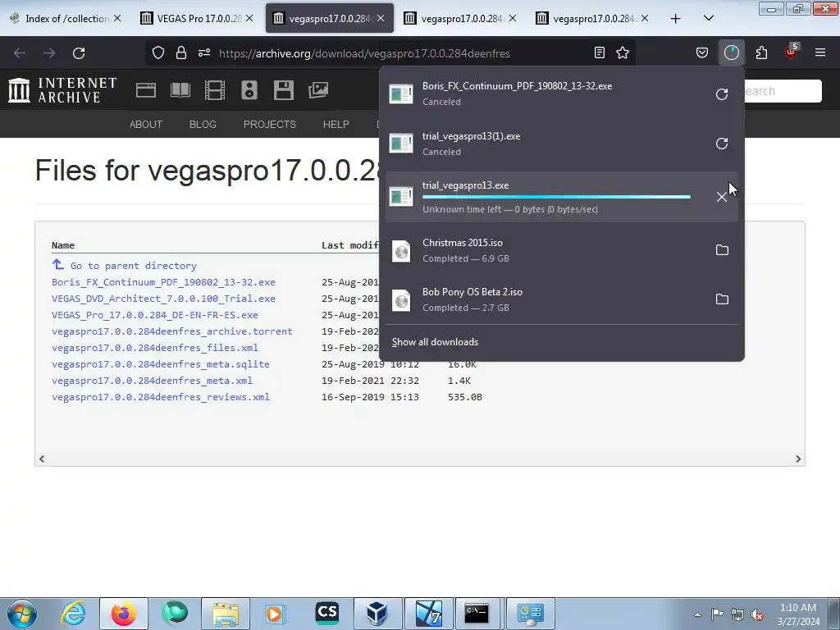Open VirtualBox from taskbar
This screenshot has width=840, height=630.
pos(377,614)
